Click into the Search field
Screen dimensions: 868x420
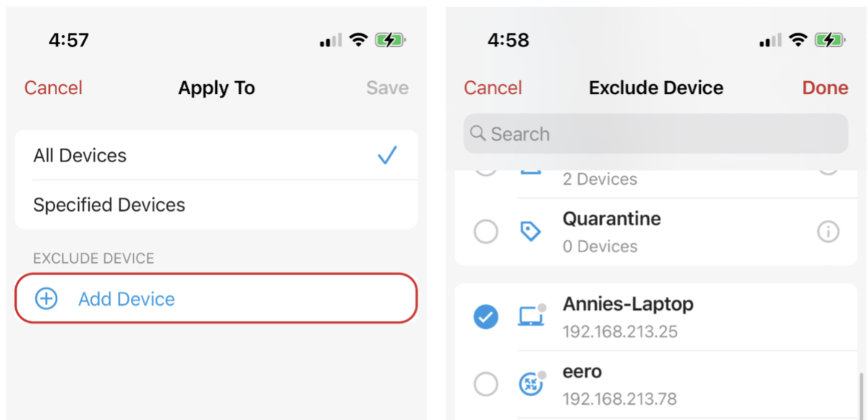click(x=656, y=133)
